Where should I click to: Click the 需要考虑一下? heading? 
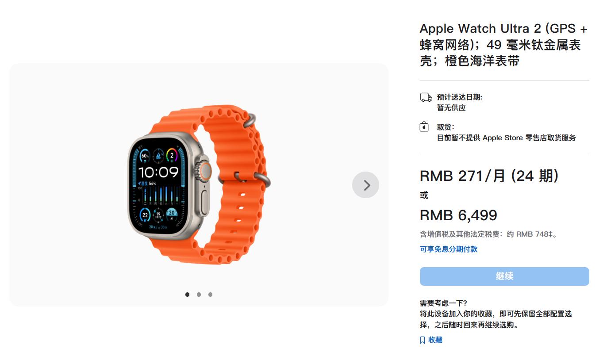click(x=443, y=303)
